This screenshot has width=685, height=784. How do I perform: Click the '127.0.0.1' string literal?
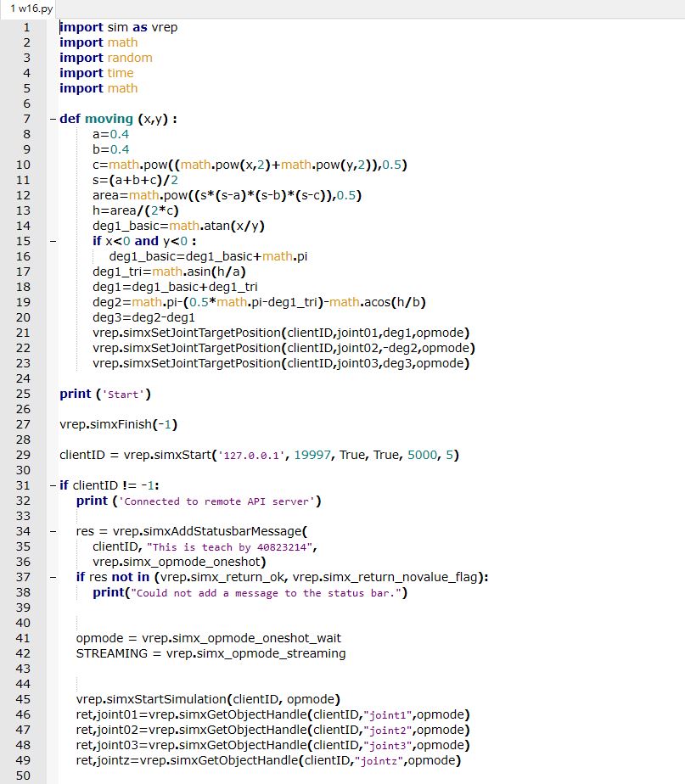[251, 456]
